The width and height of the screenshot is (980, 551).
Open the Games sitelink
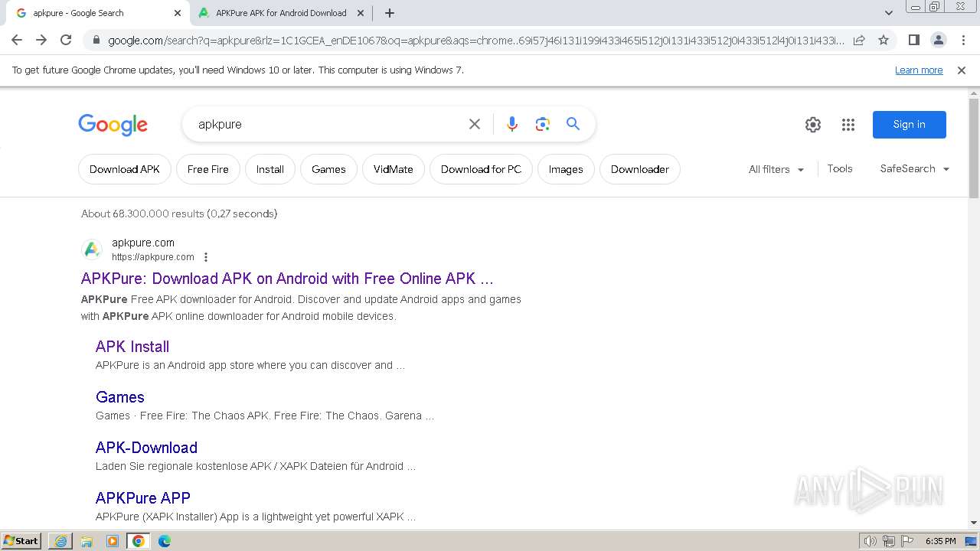pos(120,397)
